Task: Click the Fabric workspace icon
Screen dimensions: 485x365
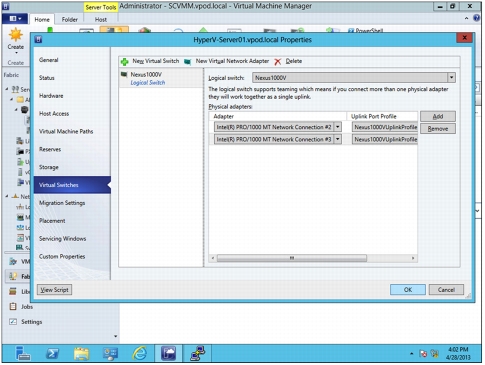Action: [13, 276]
